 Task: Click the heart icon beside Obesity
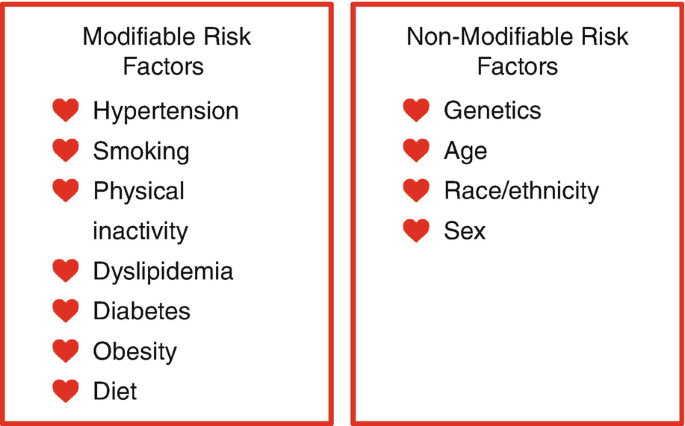(66, 351)
